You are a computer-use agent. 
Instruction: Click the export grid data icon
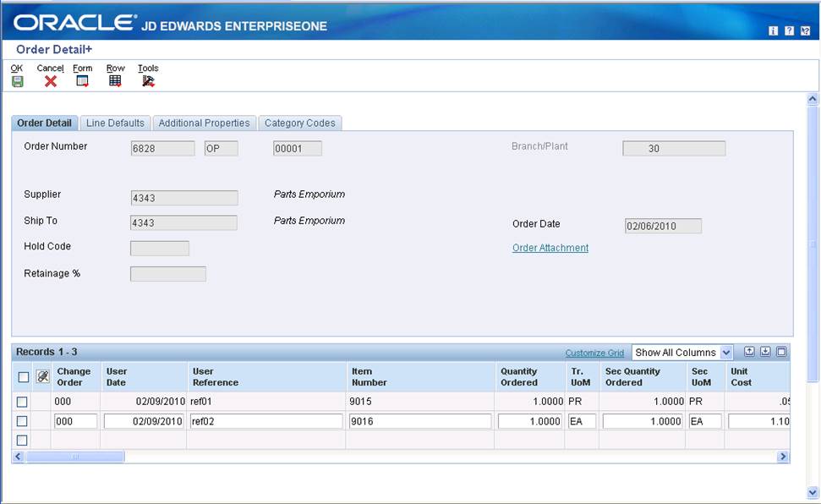click(765, 352)
